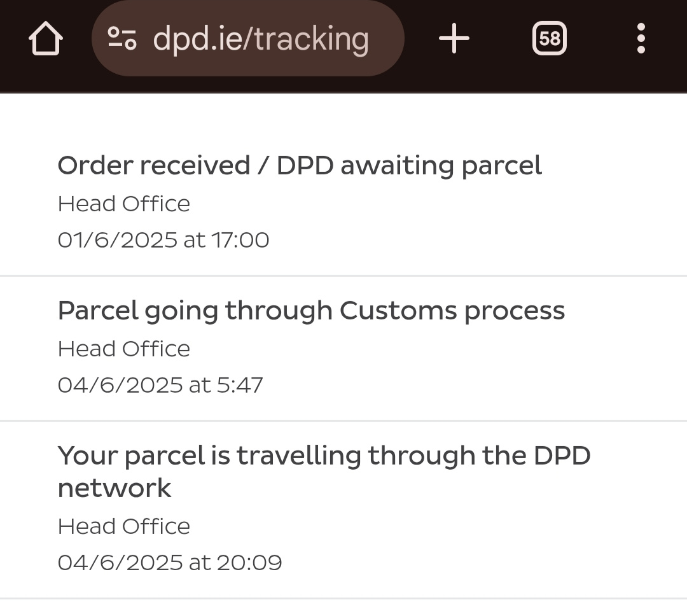Select 'Order received / DPD awaiting parcel' entry

[x=299, y=165]
